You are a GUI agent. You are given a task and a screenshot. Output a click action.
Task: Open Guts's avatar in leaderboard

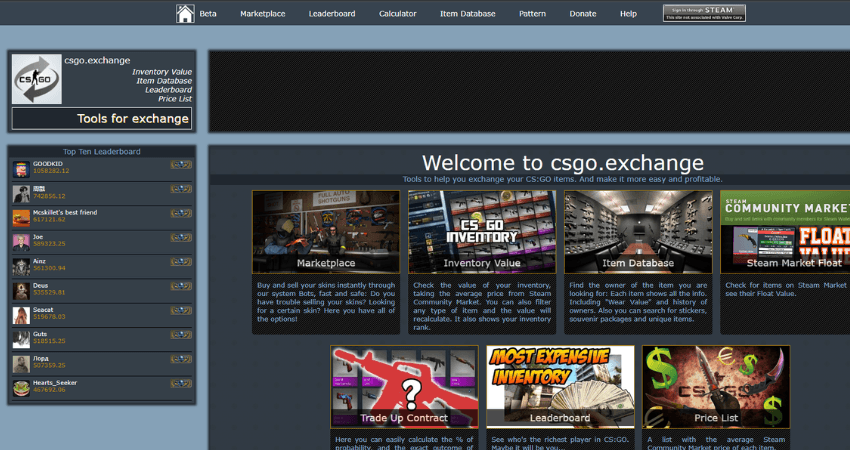[x=21, y=340]
